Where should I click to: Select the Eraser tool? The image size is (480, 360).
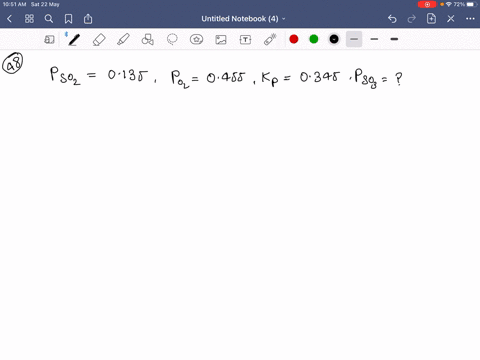click(99, 40)
